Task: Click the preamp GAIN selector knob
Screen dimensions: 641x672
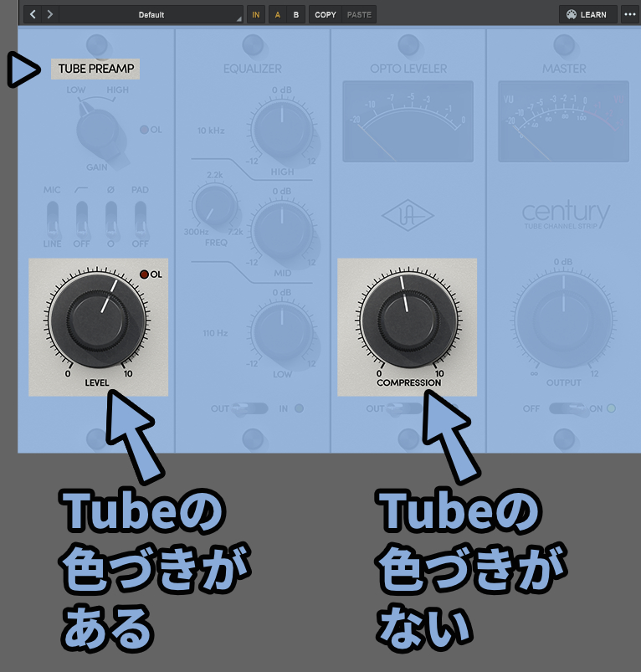Action: 101,134
